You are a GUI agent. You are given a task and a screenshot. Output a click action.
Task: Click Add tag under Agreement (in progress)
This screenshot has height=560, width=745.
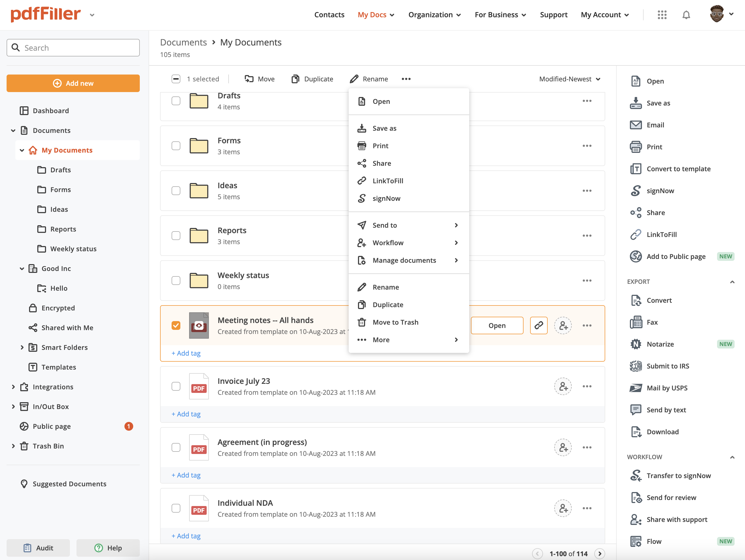[186, 475]
